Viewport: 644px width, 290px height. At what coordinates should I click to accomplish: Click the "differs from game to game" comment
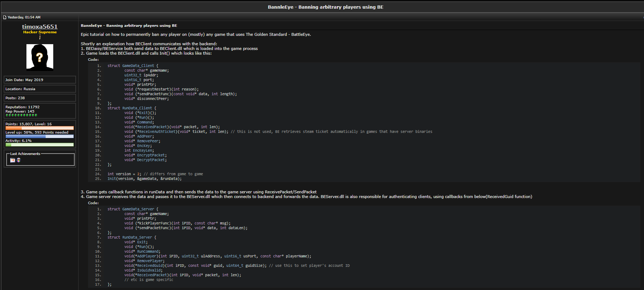[173, 174]
